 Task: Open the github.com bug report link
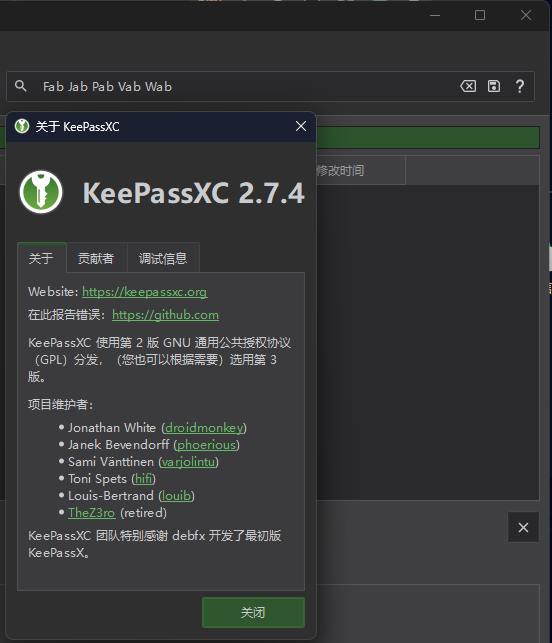click(x=165, y=315)
